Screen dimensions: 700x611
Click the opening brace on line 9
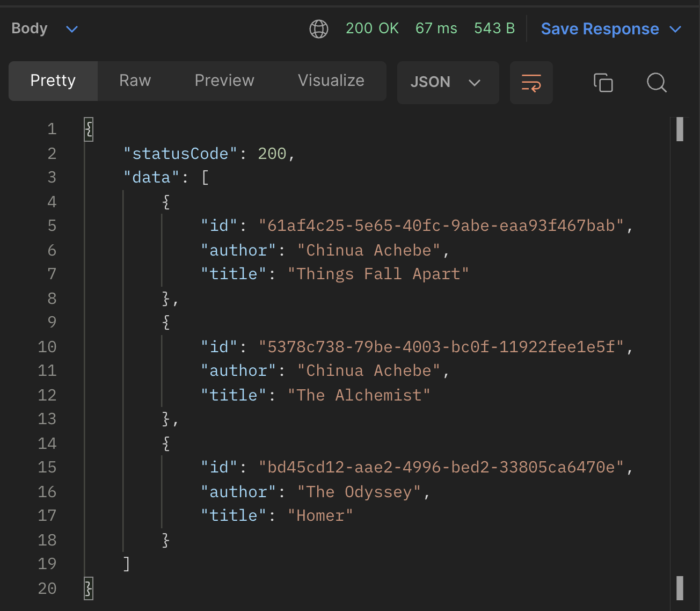[x=166, y=323]
